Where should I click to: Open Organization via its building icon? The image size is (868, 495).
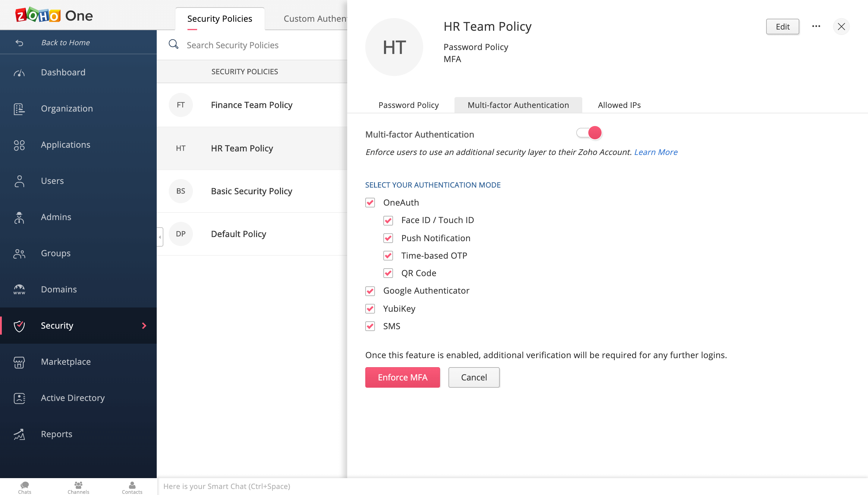tap(19, 109)
